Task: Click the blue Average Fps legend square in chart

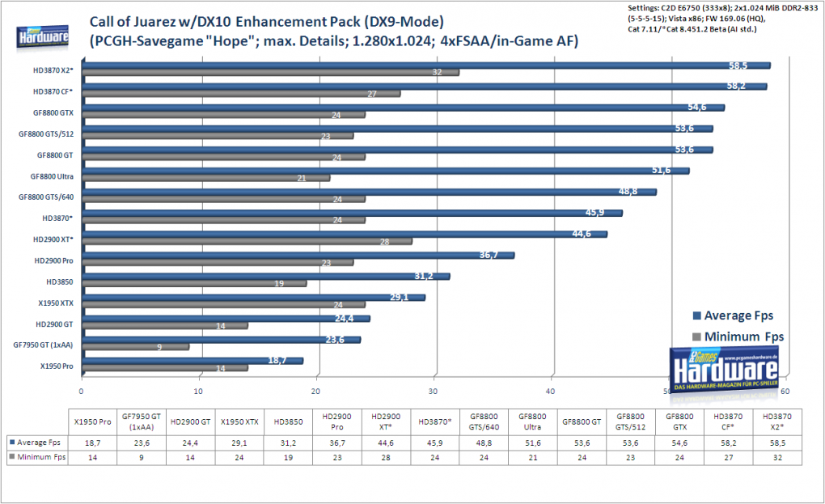Action: pos(697,316)
